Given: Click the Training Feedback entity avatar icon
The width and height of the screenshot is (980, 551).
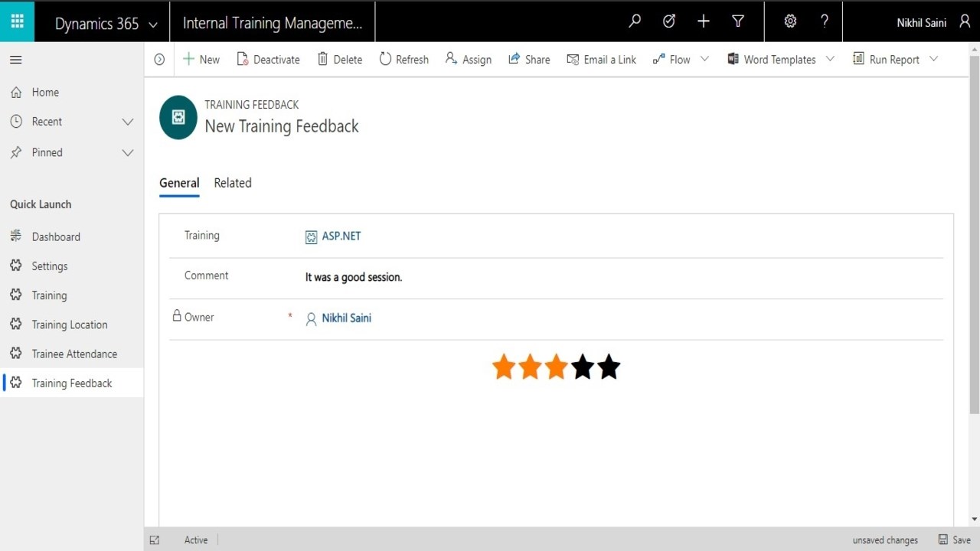Looking at the screenshot, I should coord(178,117).
